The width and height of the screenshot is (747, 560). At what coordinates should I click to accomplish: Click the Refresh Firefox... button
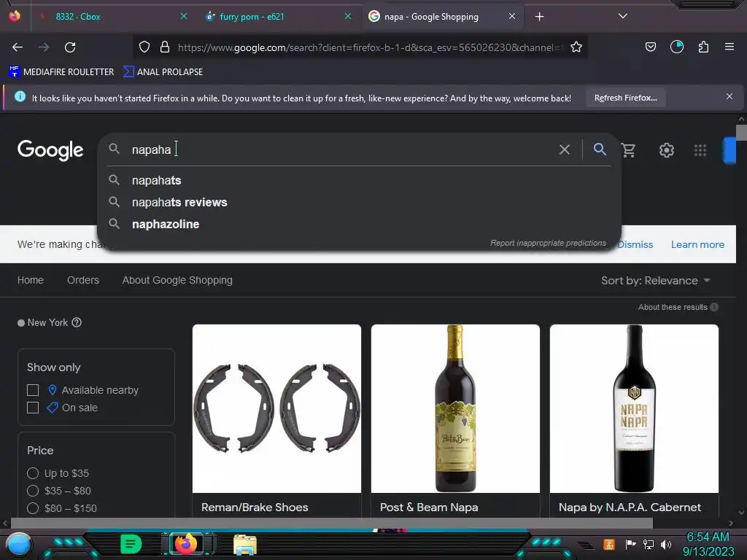[x=625, y=98]
